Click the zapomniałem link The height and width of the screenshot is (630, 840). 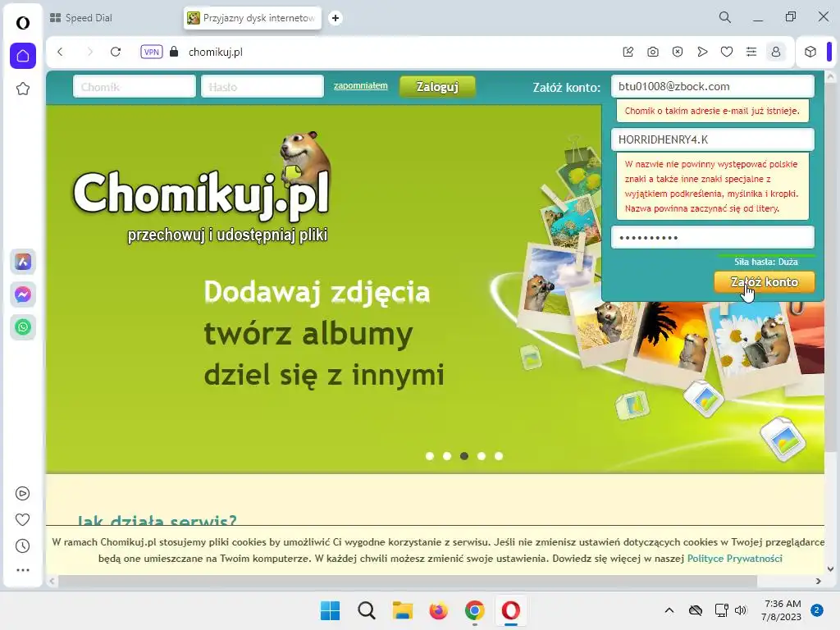[361, 85]
